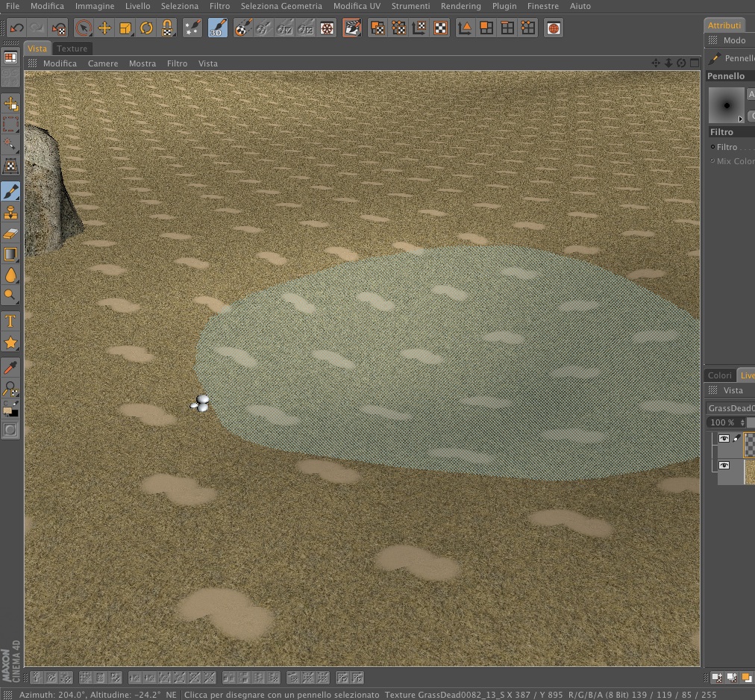Open the layout switcher icon above left tools

coord(10,57)
